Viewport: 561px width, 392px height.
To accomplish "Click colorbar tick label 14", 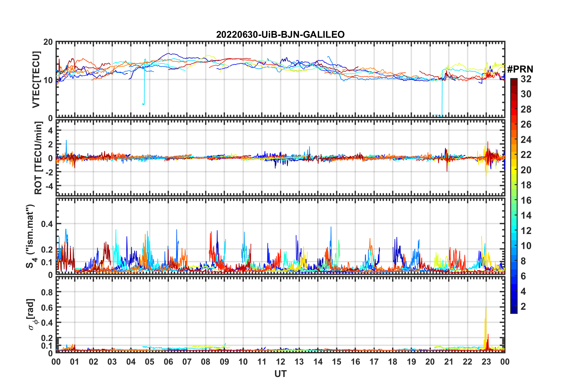I will click(x=526, y=215).
